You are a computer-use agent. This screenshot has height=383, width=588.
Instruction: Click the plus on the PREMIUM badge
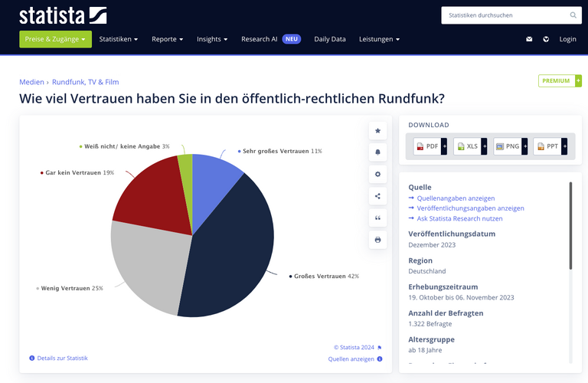[x=579, y=80]
